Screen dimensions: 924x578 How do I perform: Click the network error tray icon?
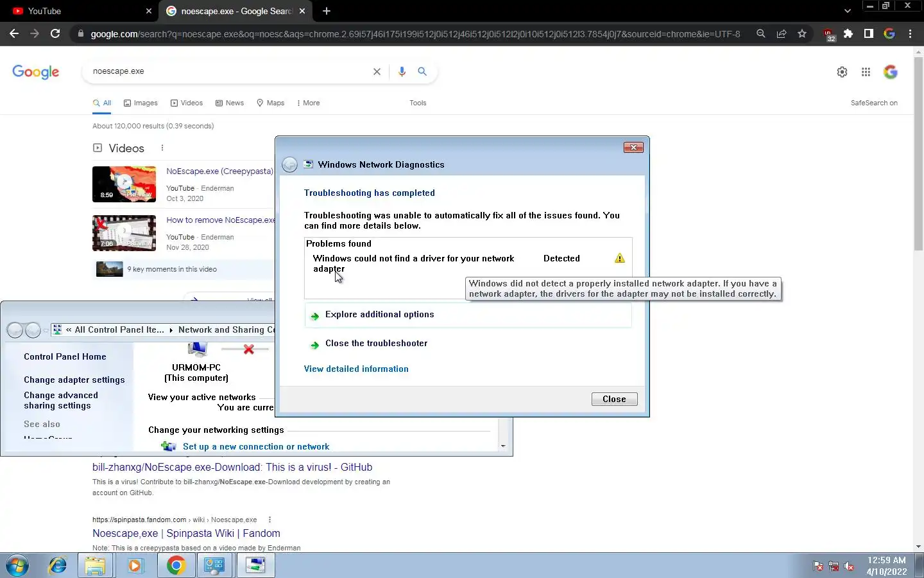(834, 566)
